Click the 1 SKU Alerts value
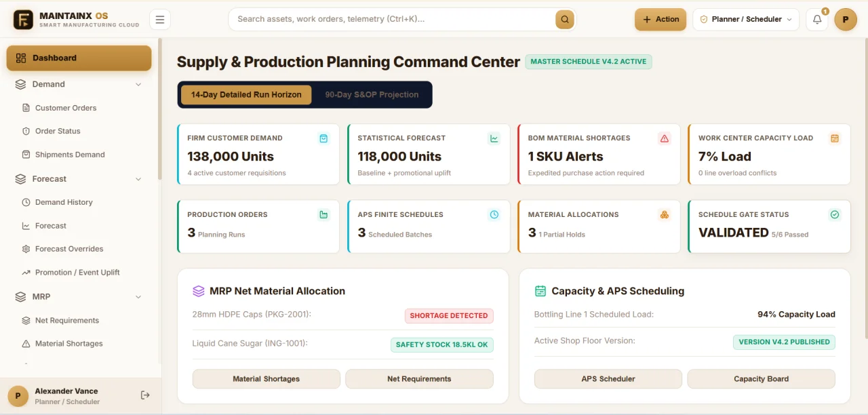Viewport: 868px width, 415px height. (x=566, y=157)
